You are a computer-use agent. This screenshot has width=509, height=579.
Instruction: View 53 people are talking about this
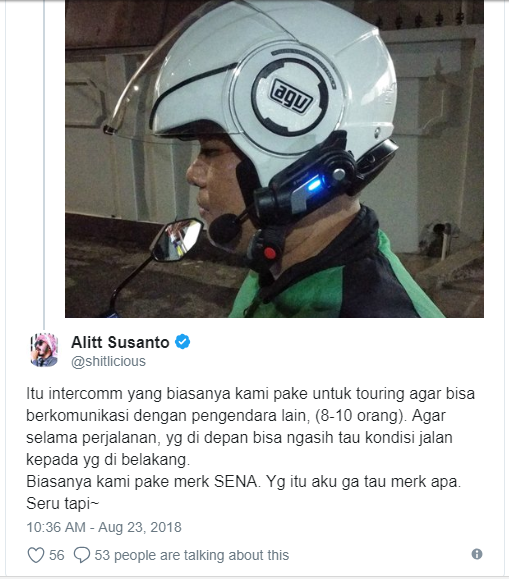192,555
